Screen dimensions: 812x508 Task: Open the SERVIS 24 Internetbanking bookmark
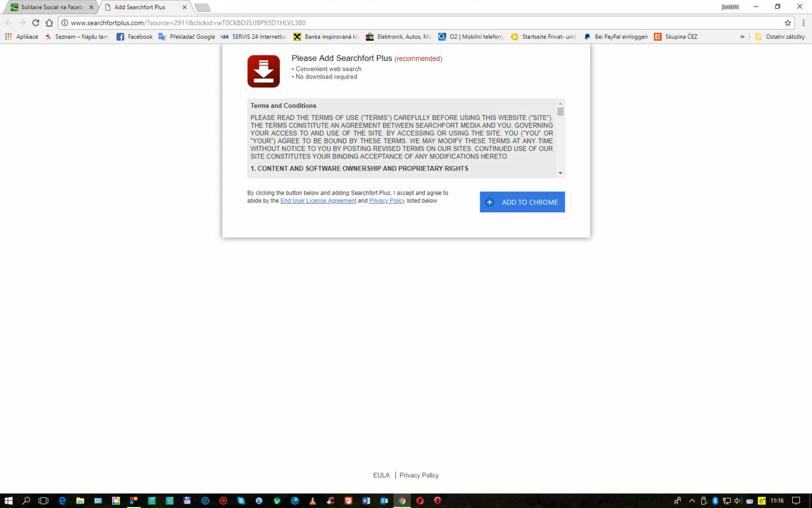pyautogui.click(x=253, y=37)
